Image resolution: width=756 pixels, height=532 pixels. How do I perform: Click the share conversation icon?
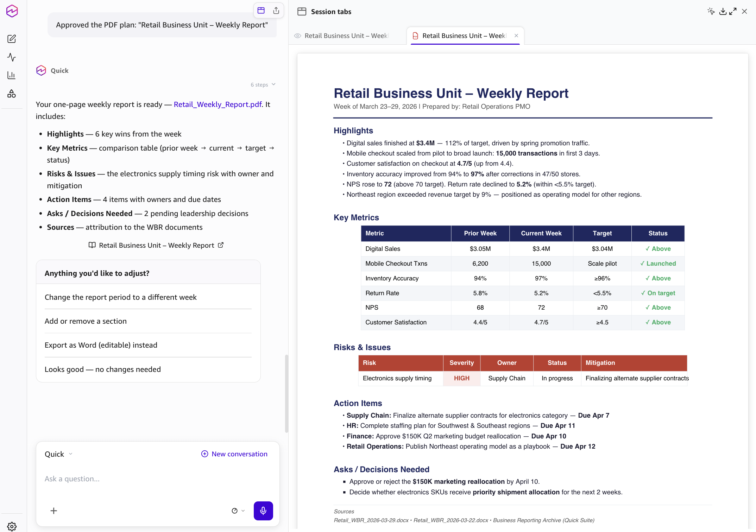click(276, 11)
